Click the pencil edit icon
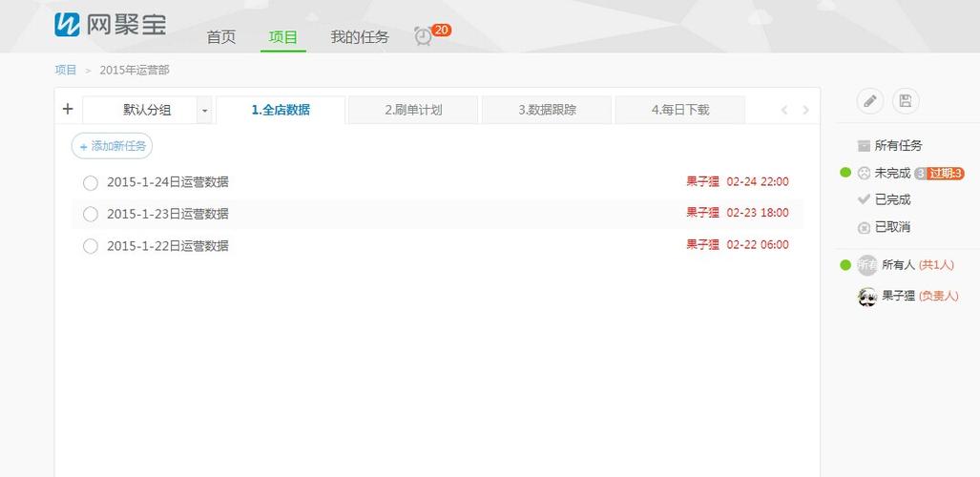The image size is (980, 477). 869,101
